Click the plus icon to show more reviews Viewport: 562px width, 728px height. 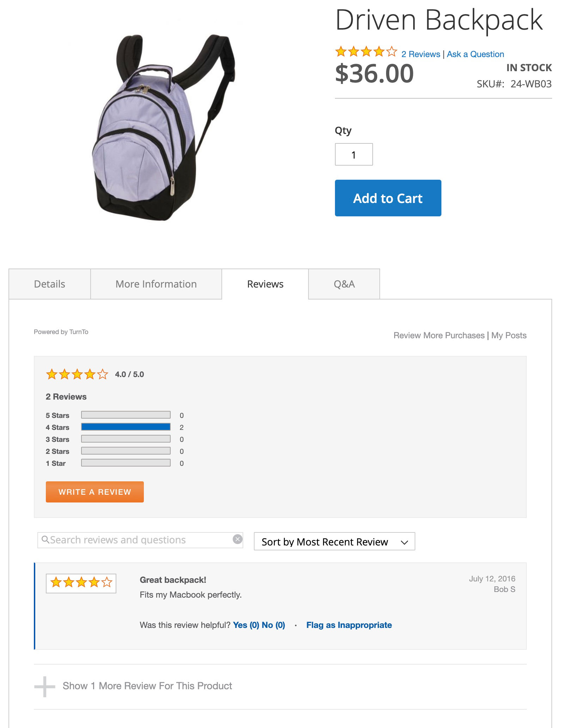point(45,686)
